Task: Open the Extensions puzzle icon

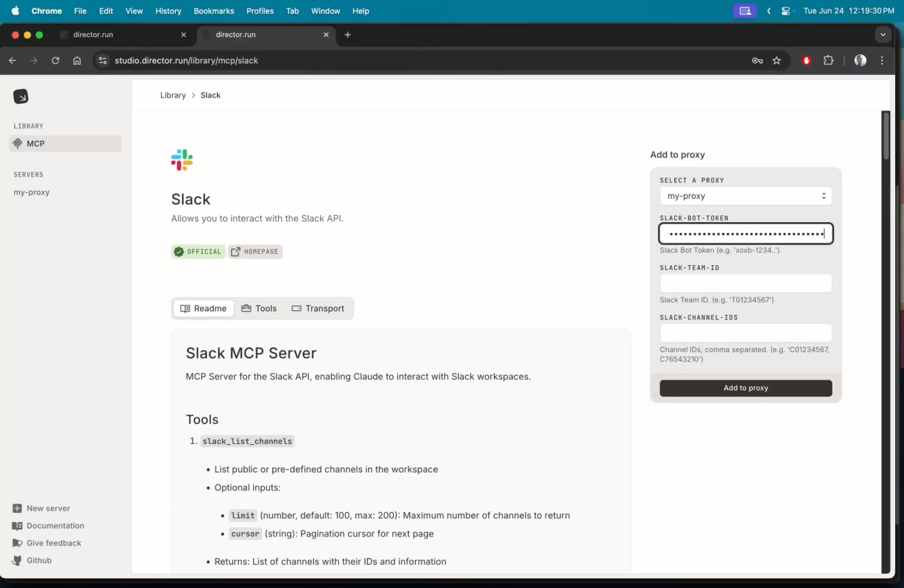Action: [828, 60]
